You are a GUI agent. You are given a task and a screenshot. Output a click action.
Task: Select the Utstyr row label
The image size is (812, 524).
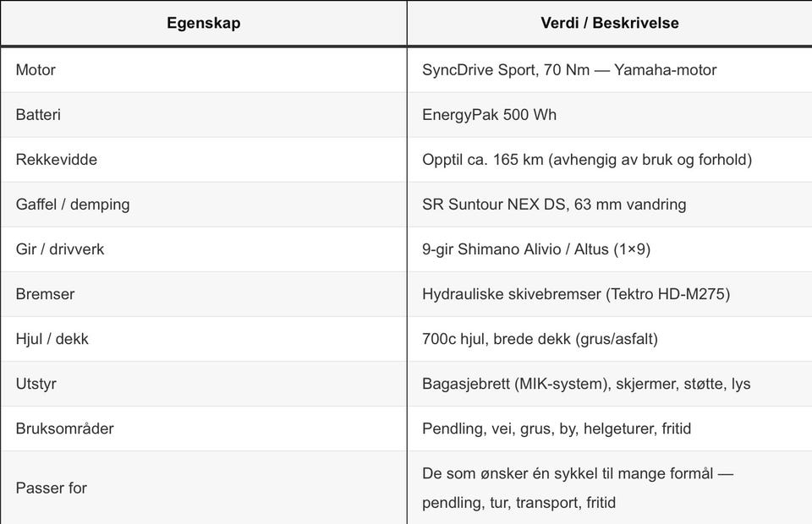pos(37,384)
